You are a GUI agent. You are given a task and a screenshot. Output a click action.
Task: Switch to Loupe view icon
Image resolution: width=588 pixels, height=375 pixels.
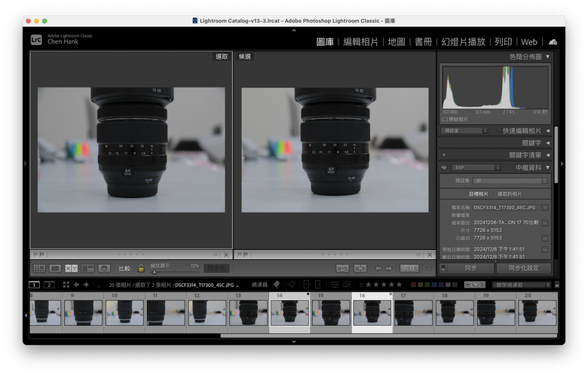(55, 268)
